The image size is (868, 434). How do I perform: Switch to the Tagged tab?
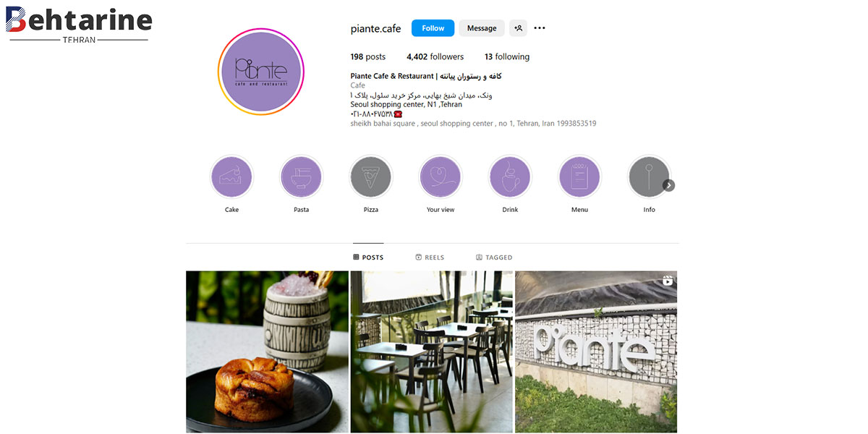tap(494, 258)
